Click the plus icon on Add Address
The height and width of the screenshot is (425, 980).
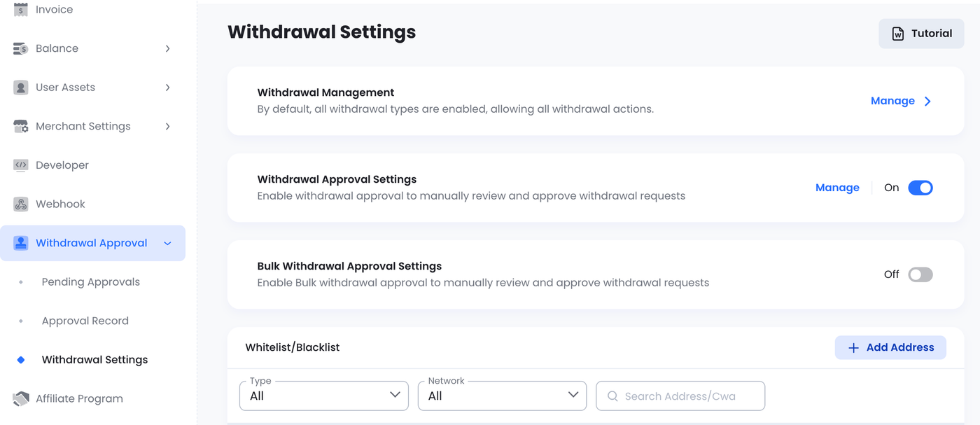(x=853, y=348)
